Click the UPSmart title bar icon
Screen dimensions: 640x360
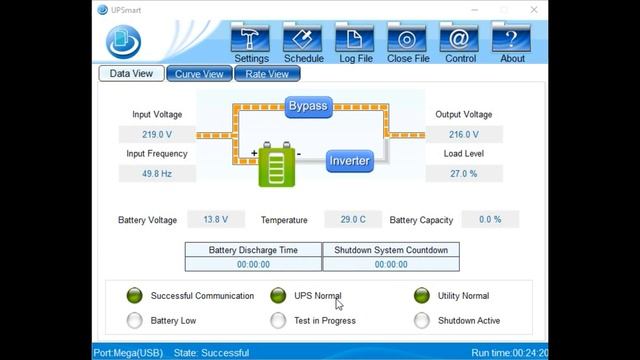(102, 10)
